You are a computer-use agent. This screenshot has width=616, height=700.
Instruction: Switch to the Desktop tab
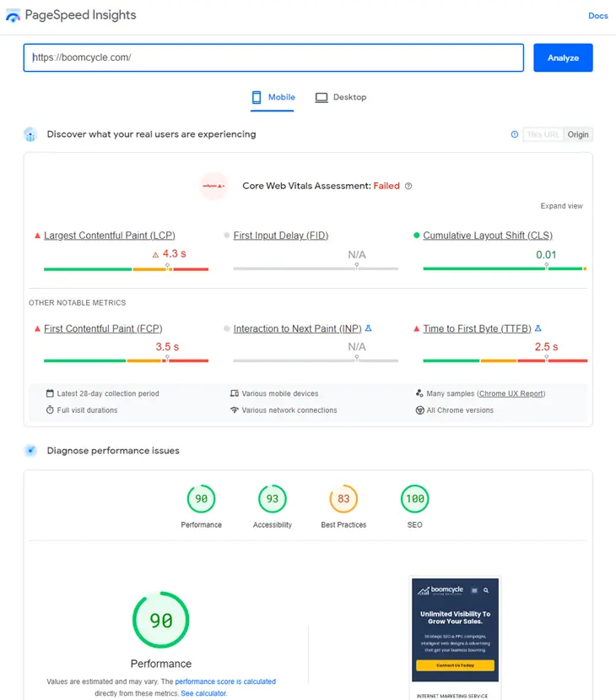tap(341, 97)
